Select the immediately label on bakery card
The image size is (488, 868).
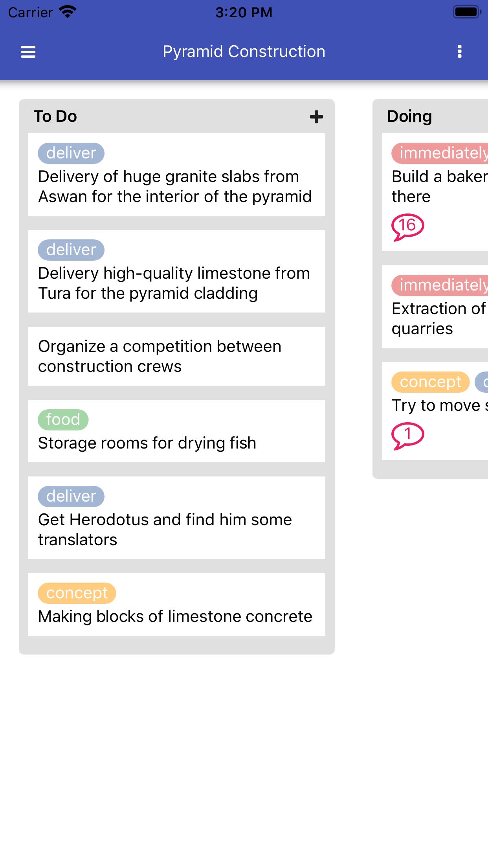[440, 153]
